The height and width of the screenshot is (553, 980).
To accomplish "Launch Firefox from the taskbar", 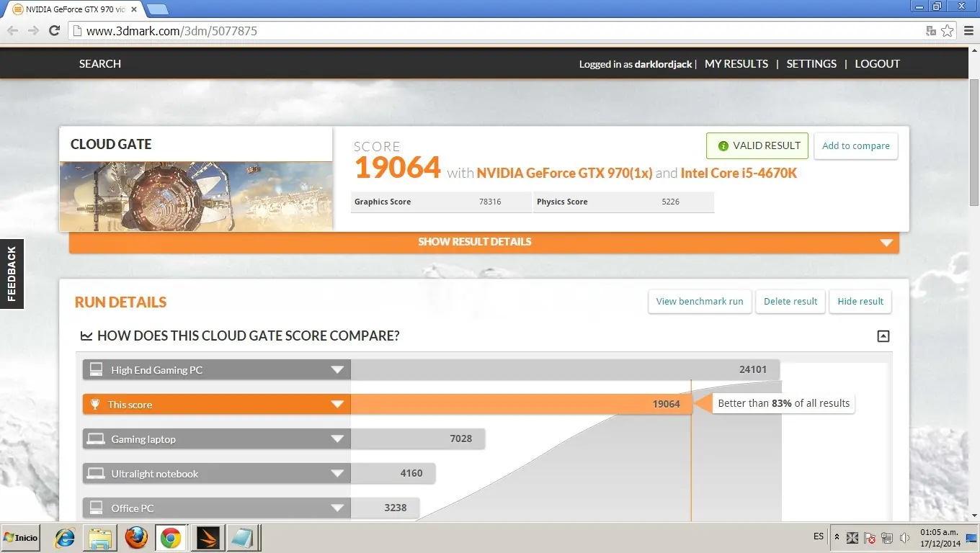I will pyautogui.click(x=135, y=538).
